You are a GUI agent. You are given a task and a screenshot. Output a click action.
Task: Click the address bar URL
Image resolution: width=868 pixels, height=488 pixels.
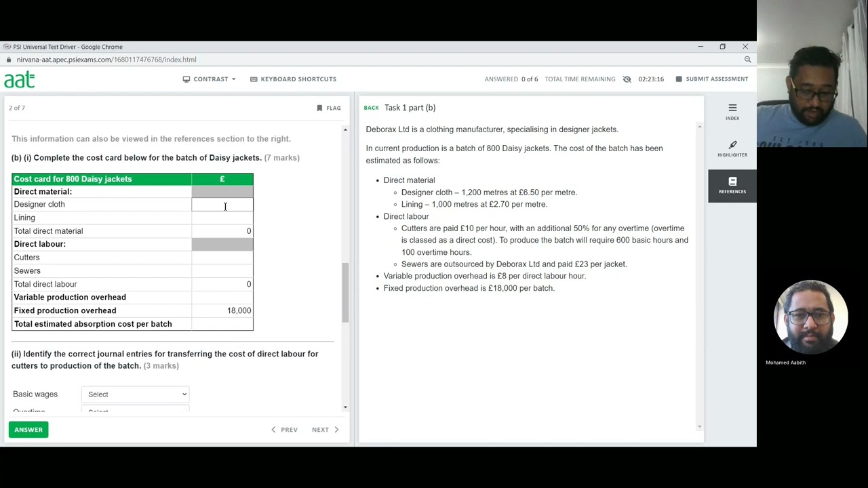click(x=106, y=60)
